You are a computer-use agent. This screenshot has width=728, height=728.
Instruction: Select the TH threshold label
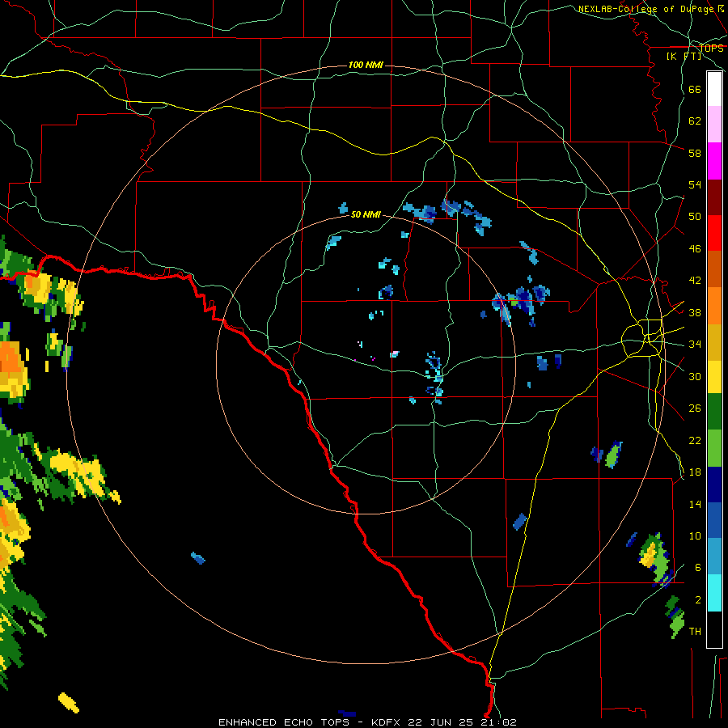(695, 632)
